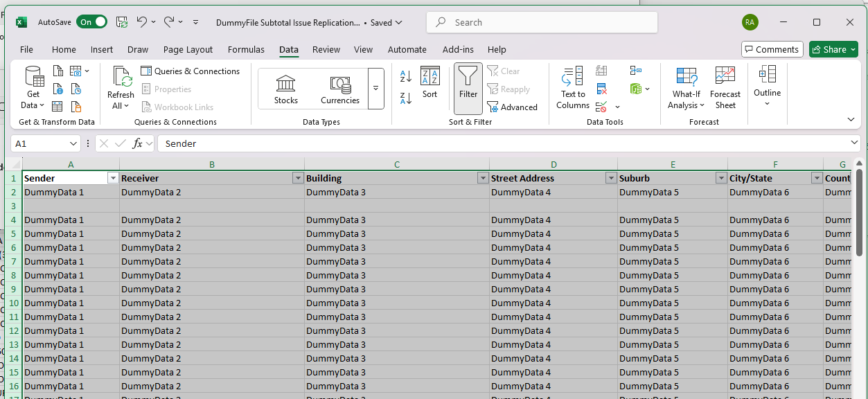Open the Building column filter dropdown

(483, 178)
